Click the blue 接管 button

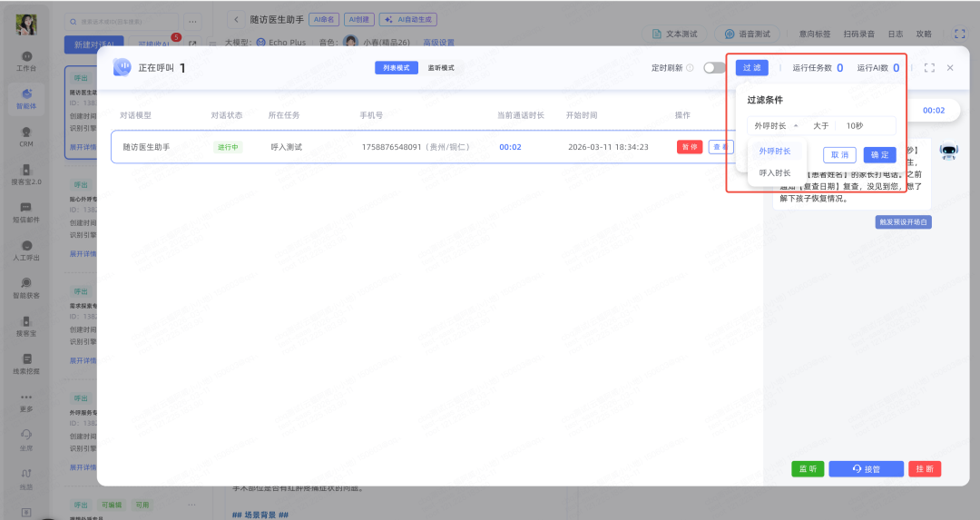(x=866, y=469)
